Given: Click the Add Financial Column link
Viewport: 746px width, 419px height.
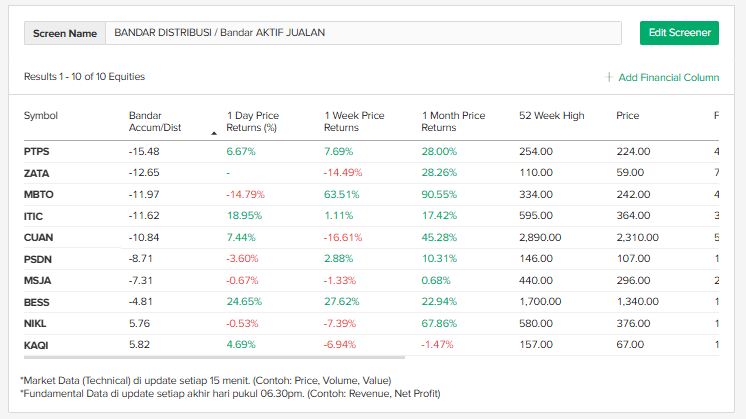Looking at the screenshot, I should pos(668,77).
